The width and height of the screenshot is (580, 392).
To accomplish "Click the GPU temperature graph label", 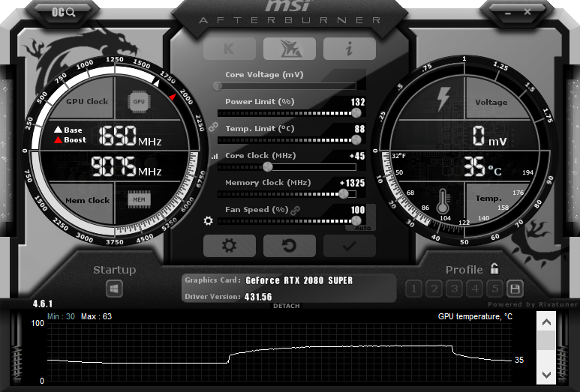I will point(475,316).
